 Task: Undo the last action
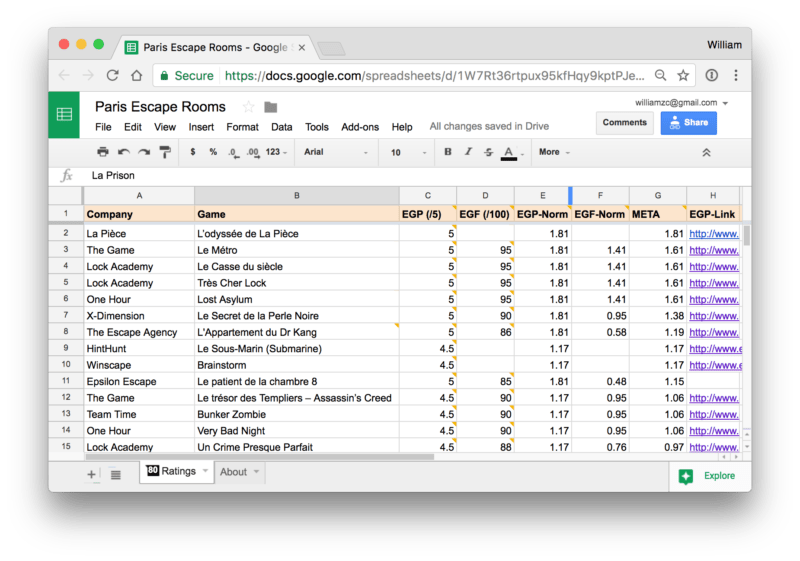point(123,152)
